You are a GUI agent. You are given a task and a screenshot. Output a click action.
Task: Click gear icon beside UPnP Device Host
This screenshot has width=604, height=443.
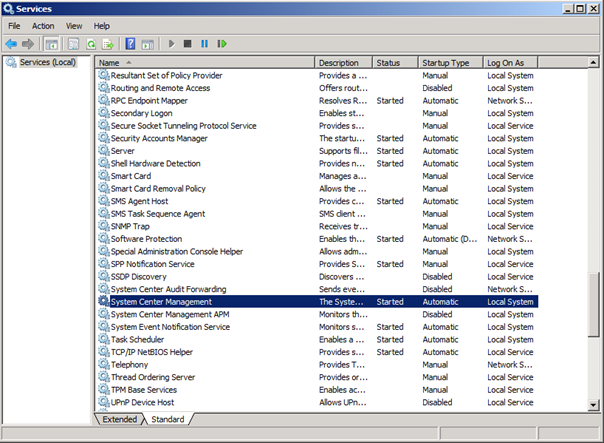pos(103,401)
